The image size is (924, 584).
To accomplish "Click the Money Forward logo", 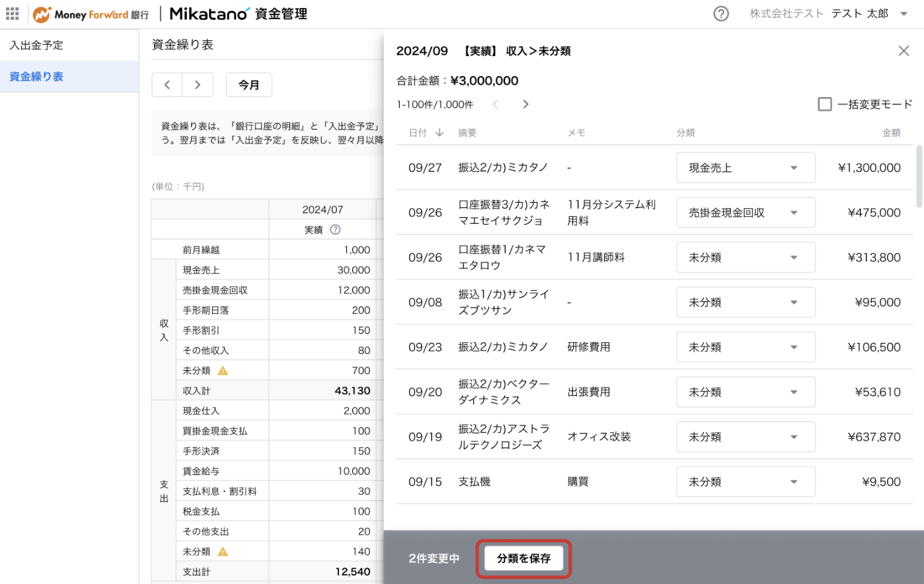I will (91, 14).
